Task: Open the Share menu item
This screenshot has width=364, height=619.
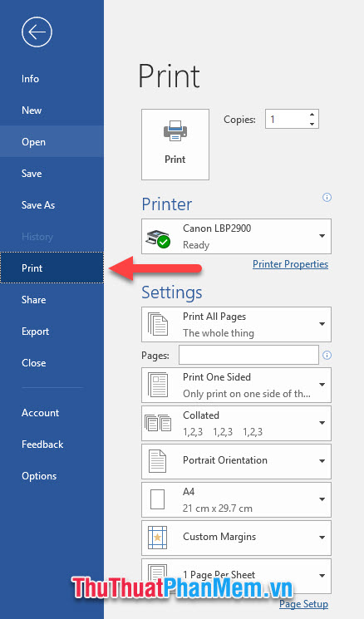Action: (x=52, y=300)
